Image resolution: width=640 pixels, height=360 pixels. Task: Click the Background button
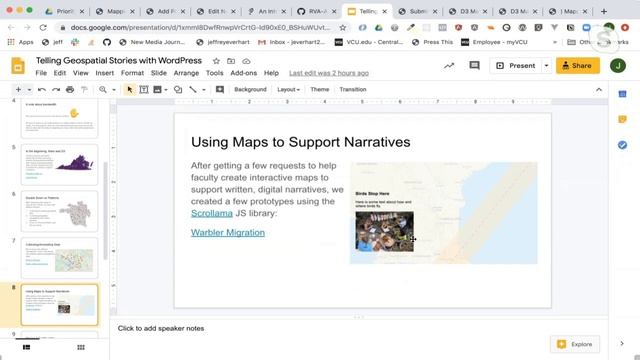250,89
